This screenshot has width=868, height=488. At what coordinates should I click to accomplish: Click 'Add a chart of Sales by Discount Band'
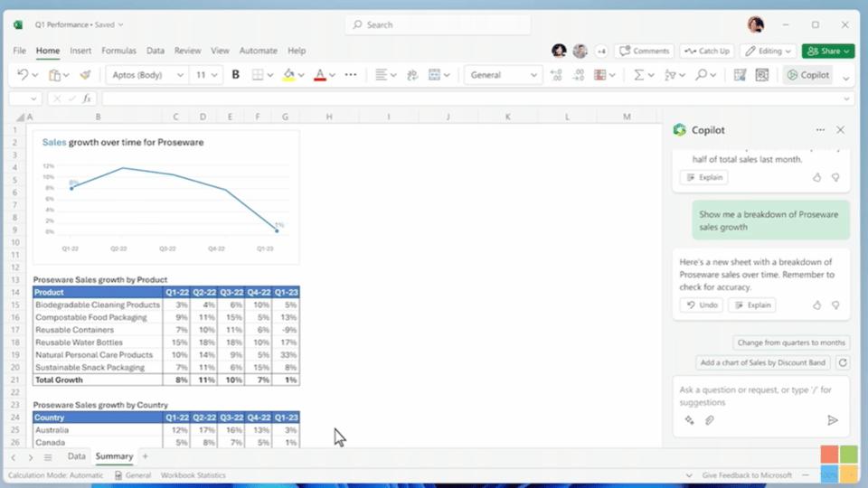(x=763, y=362)
